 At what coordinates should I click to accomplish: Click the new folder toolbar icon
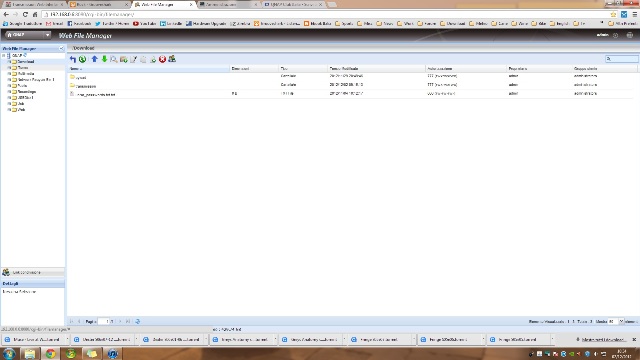[124, 59]
